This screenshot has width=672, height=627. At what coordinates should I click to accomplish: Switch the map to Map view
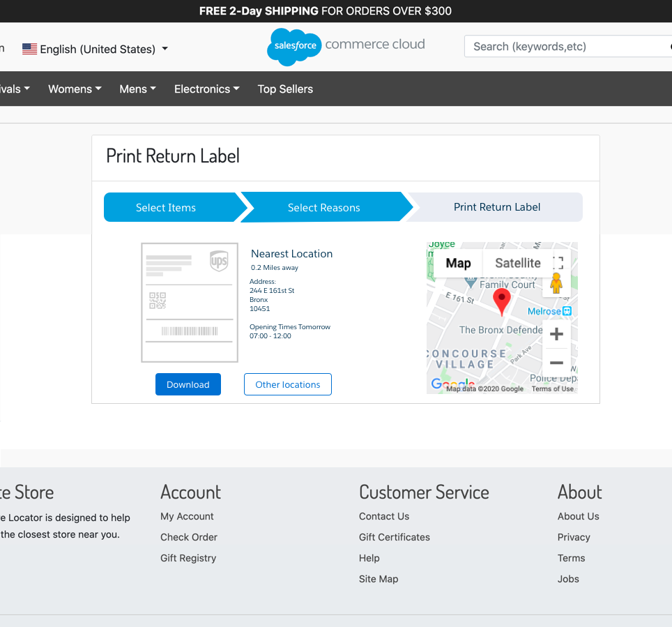pyautogui.click(x=458, y=263)
